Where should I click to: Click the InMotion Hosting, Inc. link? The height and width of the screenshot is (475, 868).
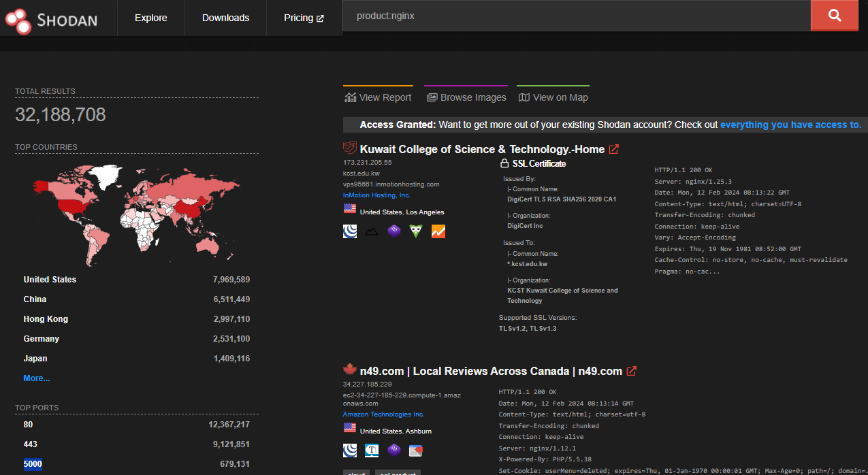(x=376, y=195)
